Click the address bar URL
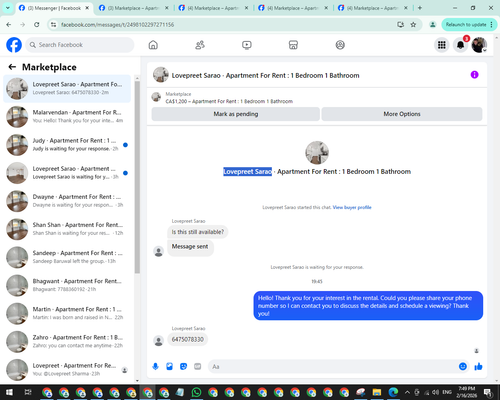500x400 pixels. [117, 25]
